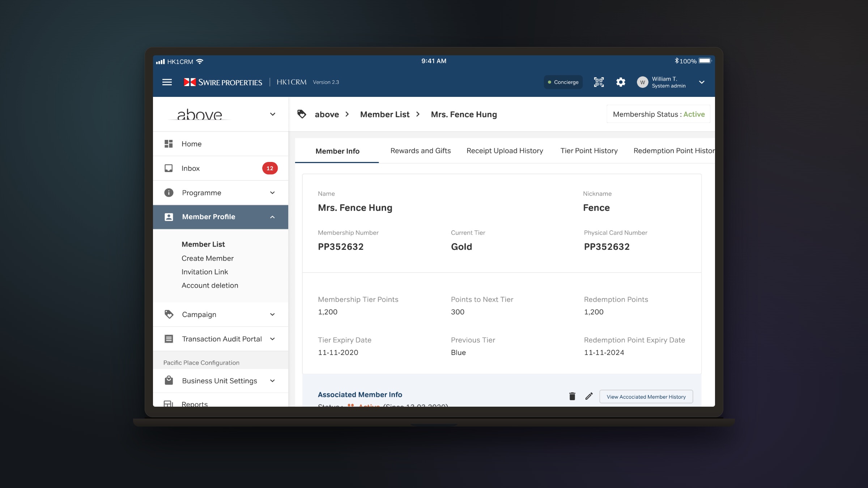Open Account deletion submenu item
This screenshot has width=868, height=488.
(210, 286)
